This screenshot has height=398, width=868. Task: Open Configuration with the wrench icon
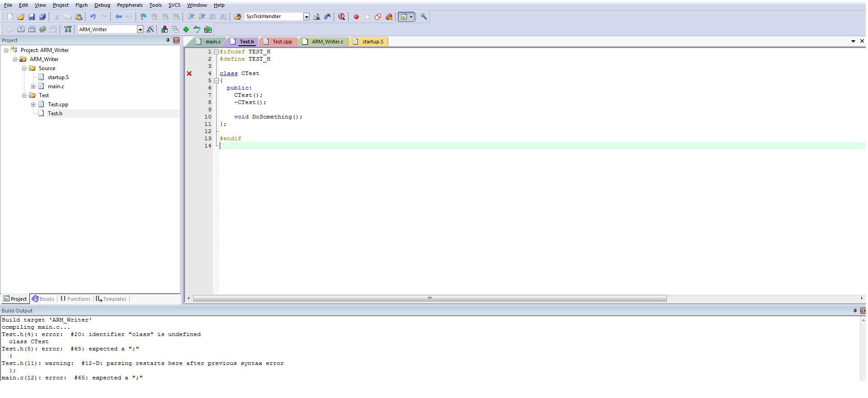point(424,17)
